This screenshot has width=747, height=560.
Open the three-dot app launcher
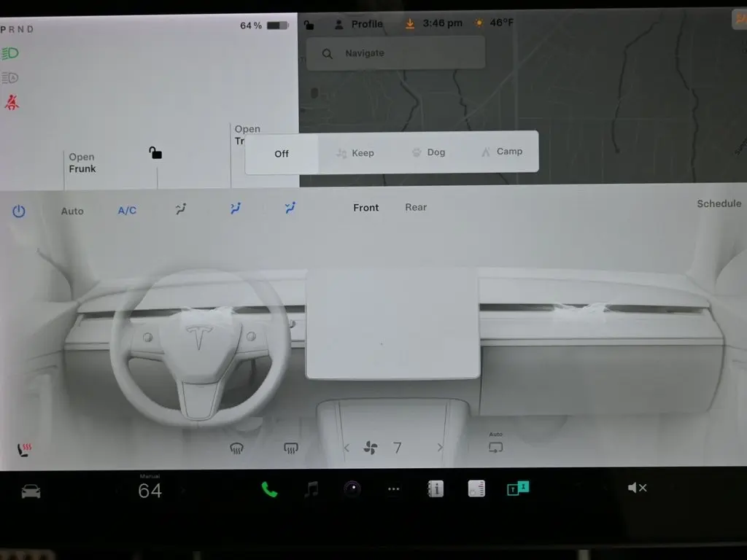pos(394,489)
